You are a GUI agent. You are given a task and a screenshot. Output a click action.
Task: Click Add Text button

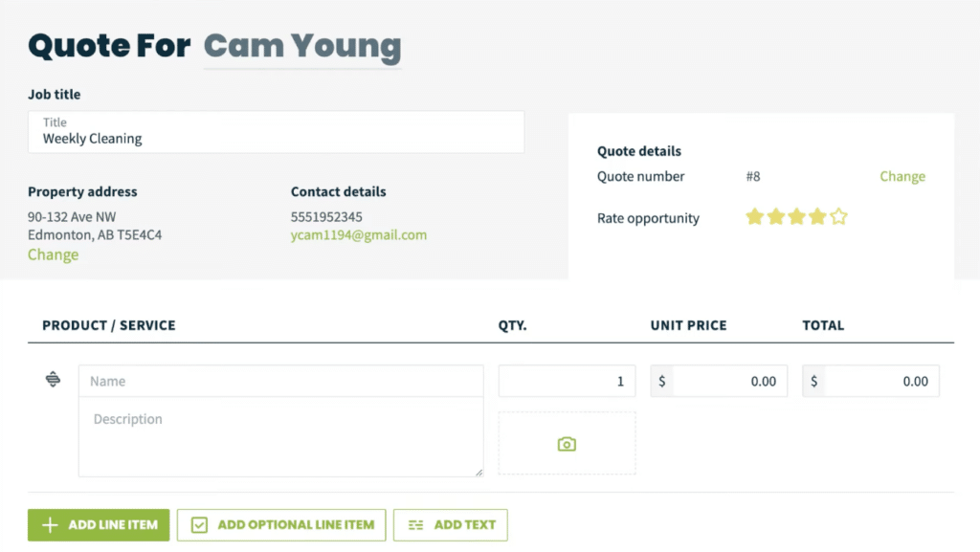pyautogui.click(x=451, y=525)
